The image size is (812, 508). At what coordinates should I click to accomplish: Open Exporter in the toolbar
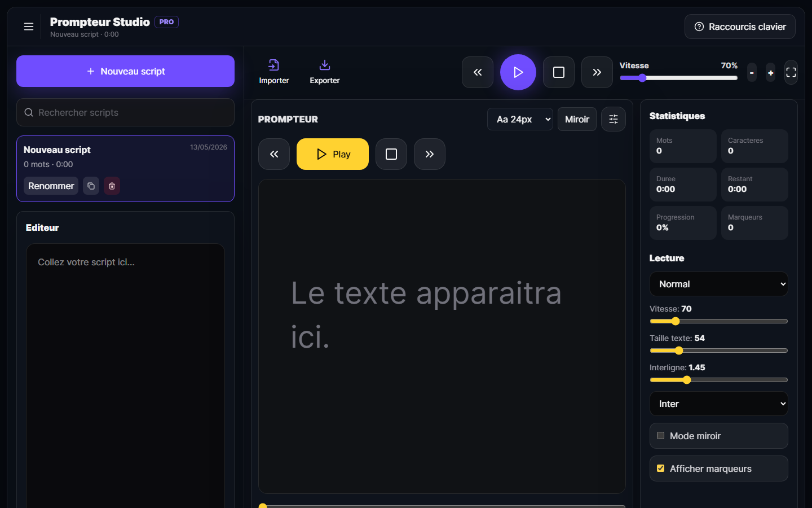point(325,72)
